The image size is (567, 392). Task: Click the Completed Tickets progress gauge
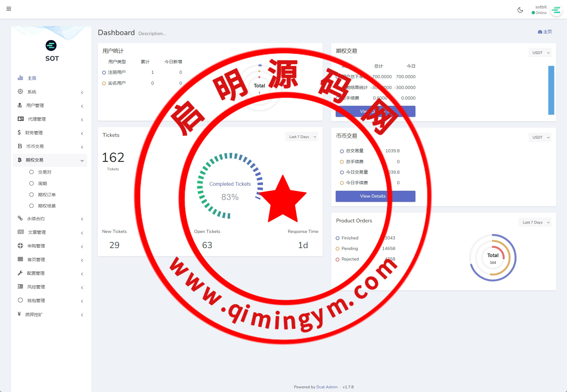click(230, 186)
